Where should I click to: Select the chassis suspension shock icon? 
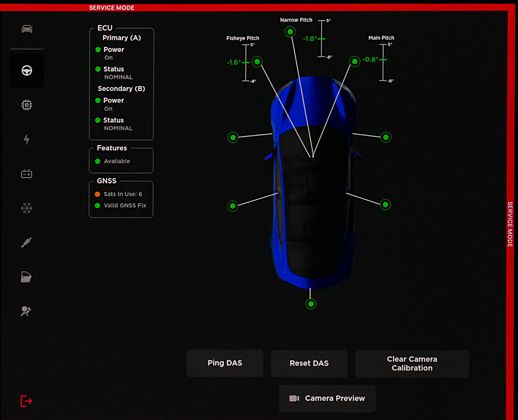point(26,242)
